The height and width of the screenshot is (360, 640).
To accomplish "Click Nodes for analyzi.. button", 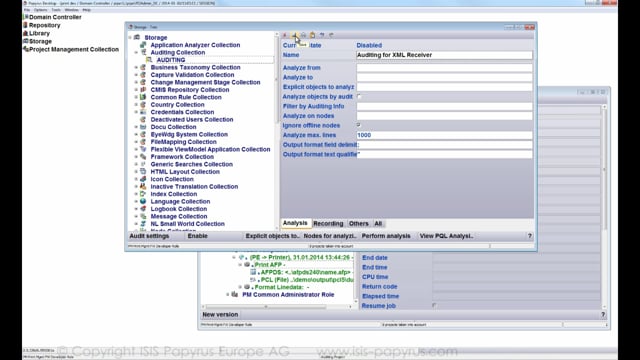I will 330,236.
